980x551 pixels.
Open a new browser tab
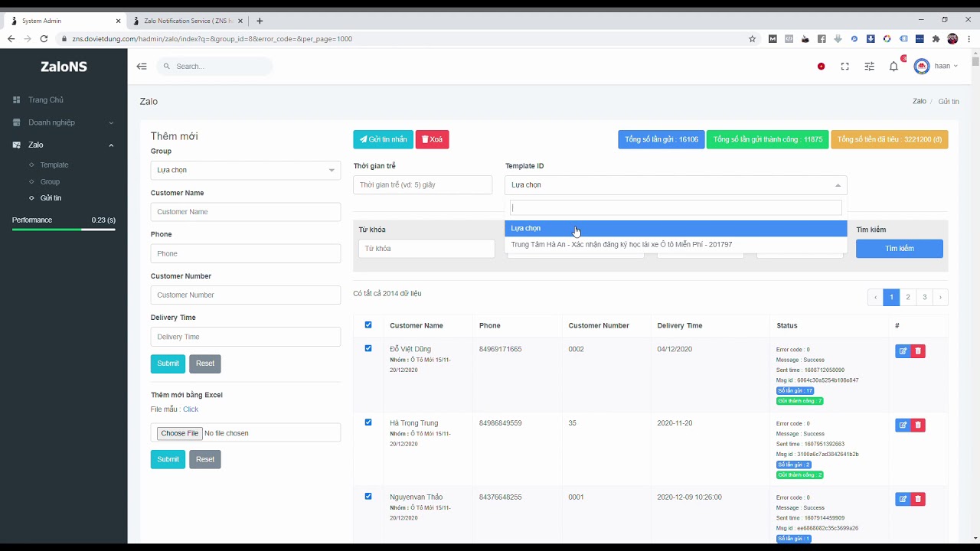(260, 21)
